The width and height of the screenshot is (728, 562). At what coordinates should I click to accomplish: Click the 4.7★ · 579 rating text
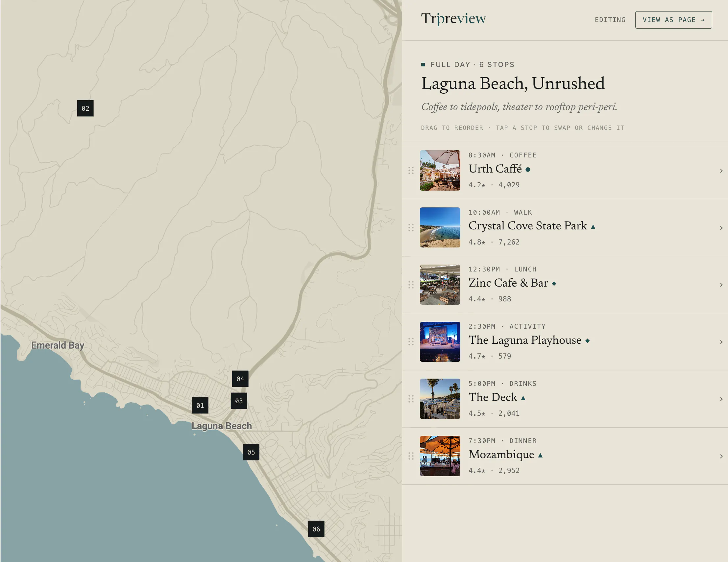pyautogui.click(x=489, y=356)
